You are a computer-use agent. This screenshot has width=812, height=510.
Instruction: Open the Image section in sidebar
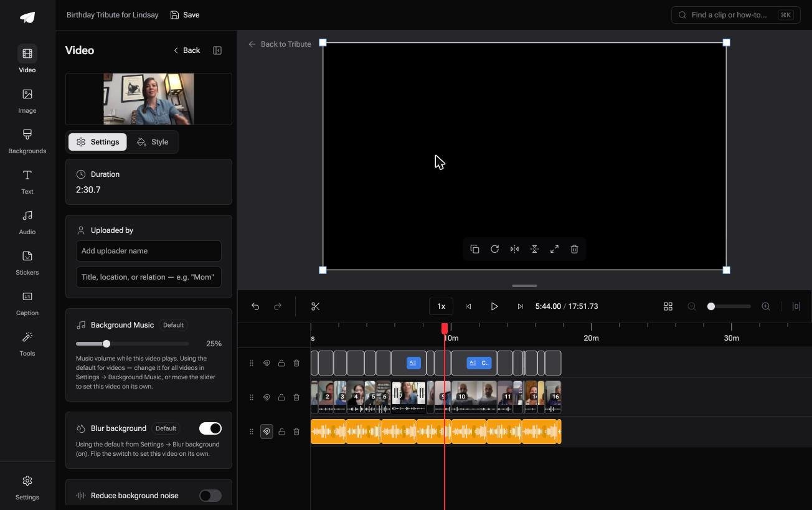tap(27, 101)
